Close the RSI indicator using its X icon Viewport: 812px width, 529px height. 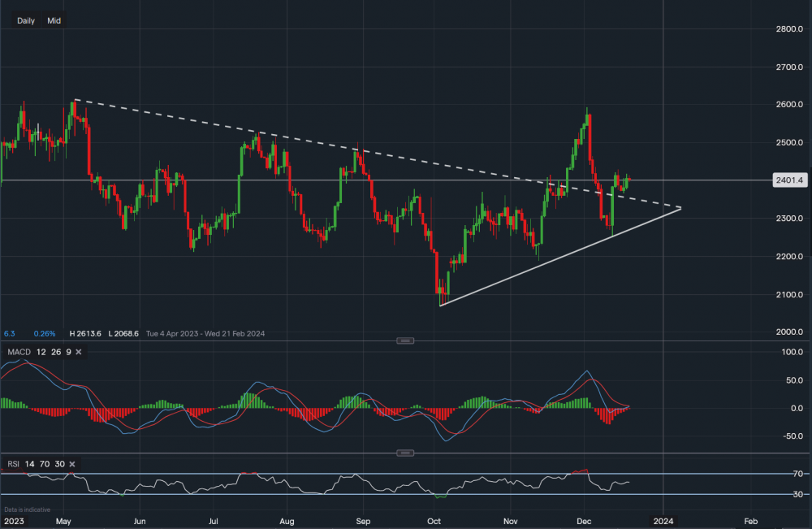point(72,464)
